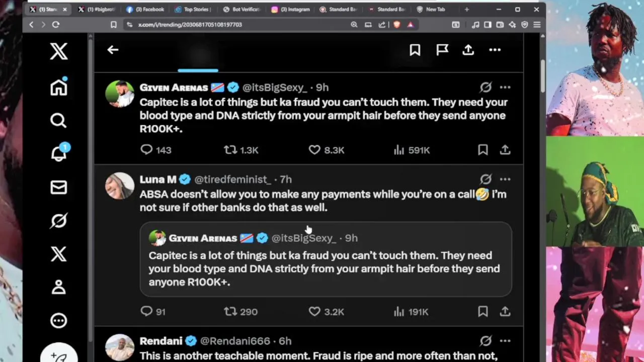Viewport: 644px width, 362px height.
Task: Open the @tiredfeminist_ profile link
Action: (x=232, y=179)
